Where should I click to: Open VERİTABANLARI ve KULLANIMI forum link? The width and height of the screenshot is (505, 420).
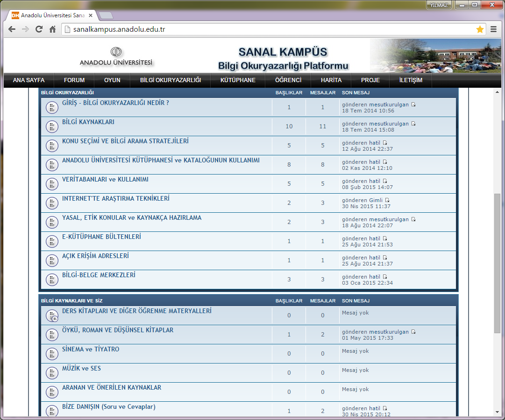(x=105, y=179)
